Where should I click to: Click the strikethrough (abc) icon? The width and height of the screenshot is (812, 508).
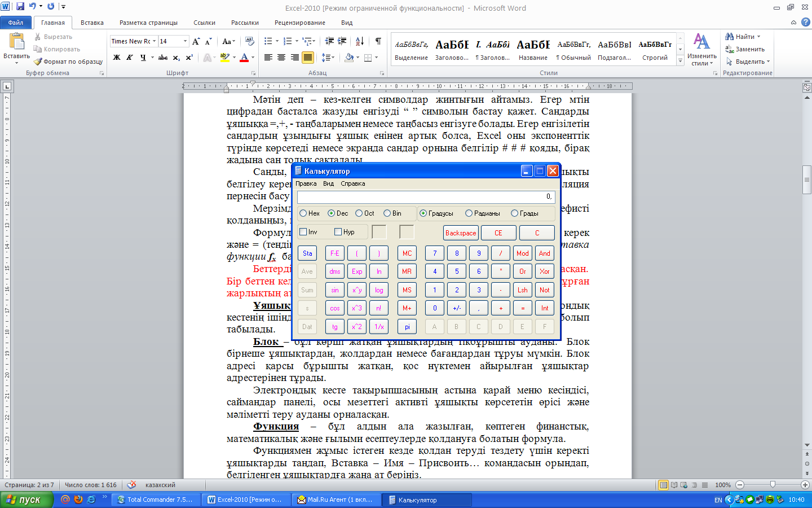[163, 58]
